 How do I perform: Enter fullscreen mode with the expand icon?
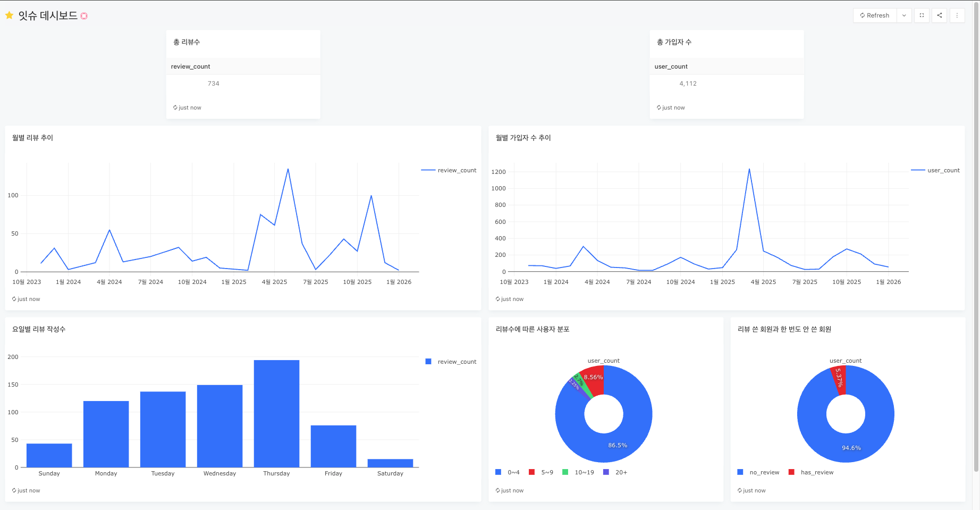pyautogui.click(x=922, y=15)
